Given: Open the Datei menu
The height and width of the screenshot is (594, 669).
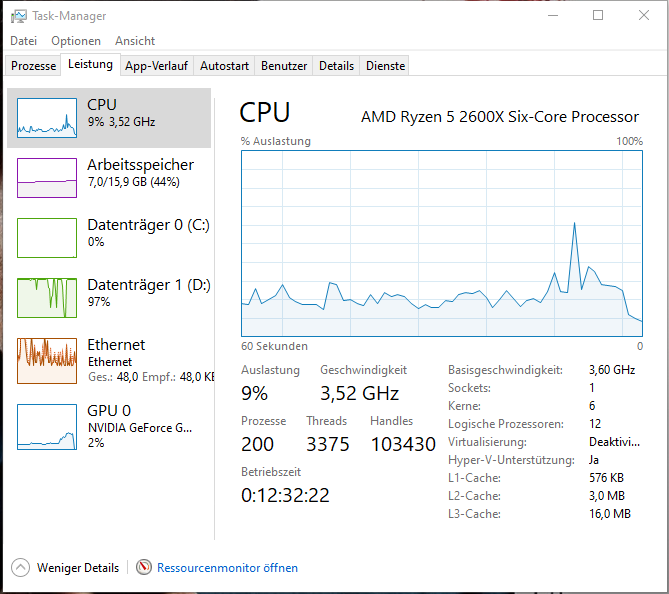Looking at the screenshot, I should pos(23,41).
